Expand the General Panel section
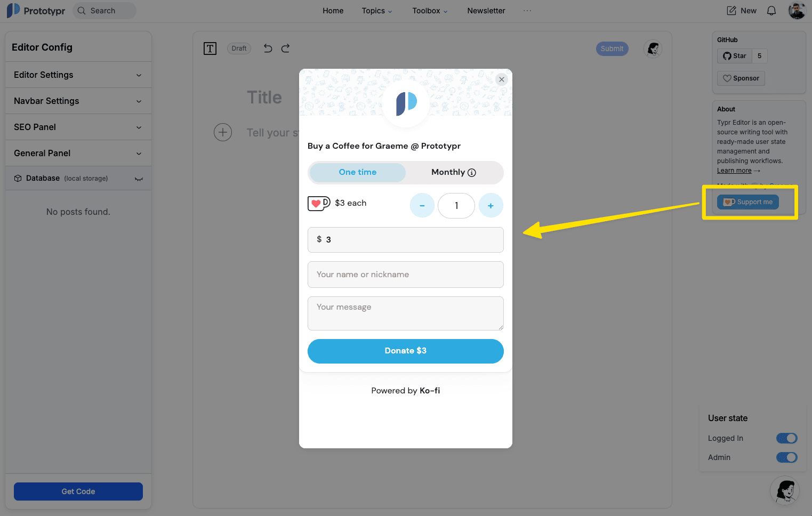Image resolution: width=812 pixels, height=516 pixels. [x=78, y=153]
